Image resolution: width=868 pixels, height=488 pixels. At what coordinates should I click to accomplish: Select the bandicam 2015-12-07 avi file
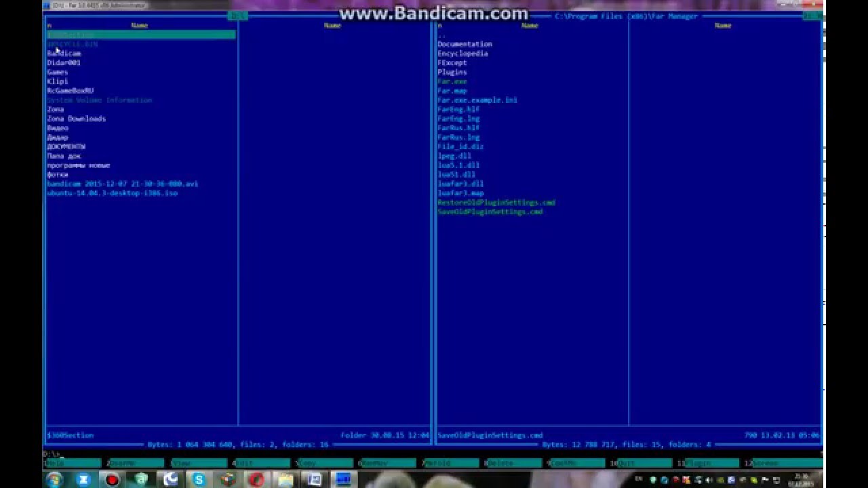point(123,184)
